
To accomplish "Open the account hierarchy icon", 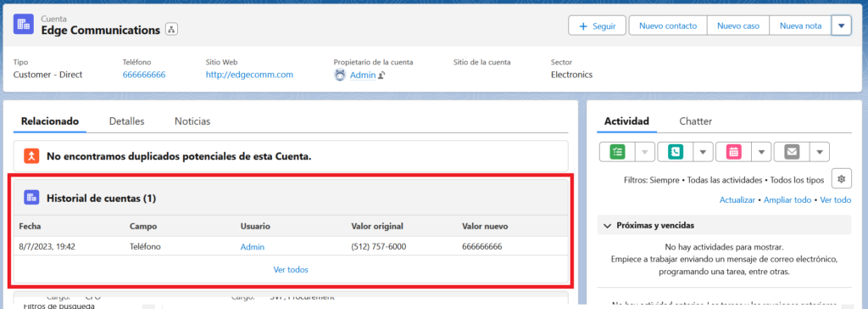I will pos(171,30).
